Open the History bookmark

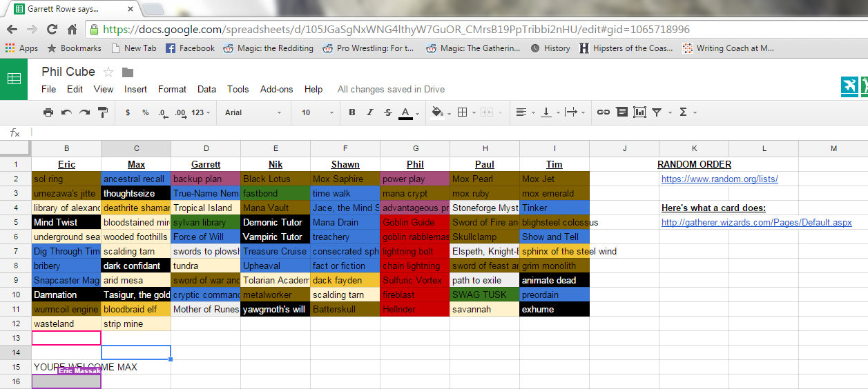(x=550, y=48)
